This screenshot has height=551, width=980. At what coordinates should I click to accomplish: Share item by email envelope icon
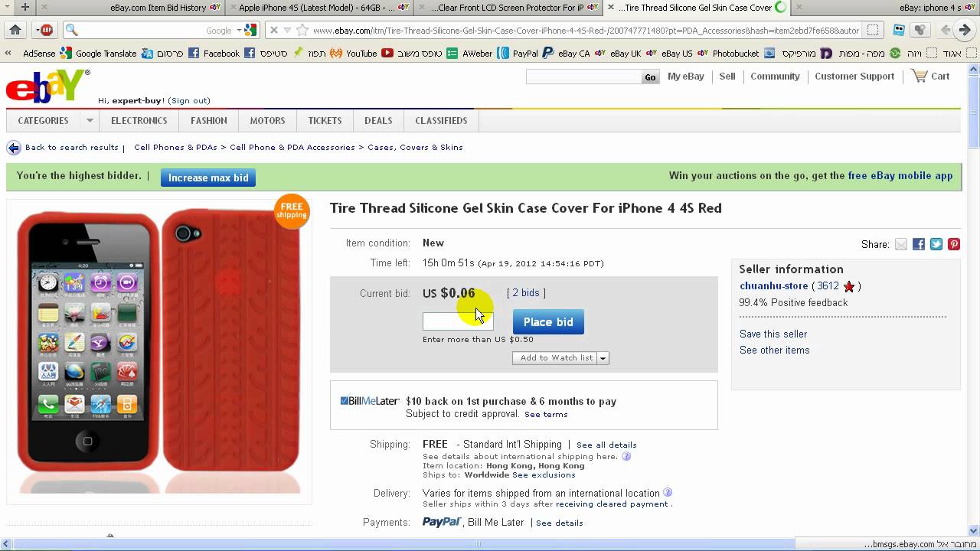click(x=901, y=244)
